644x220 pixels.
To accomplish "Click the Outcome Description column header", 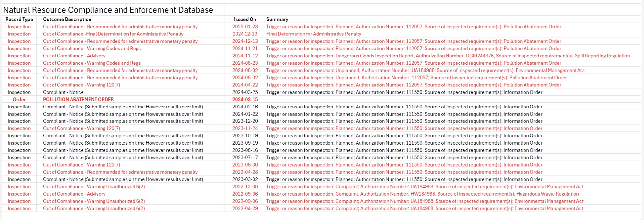I will tap(67, 19).
